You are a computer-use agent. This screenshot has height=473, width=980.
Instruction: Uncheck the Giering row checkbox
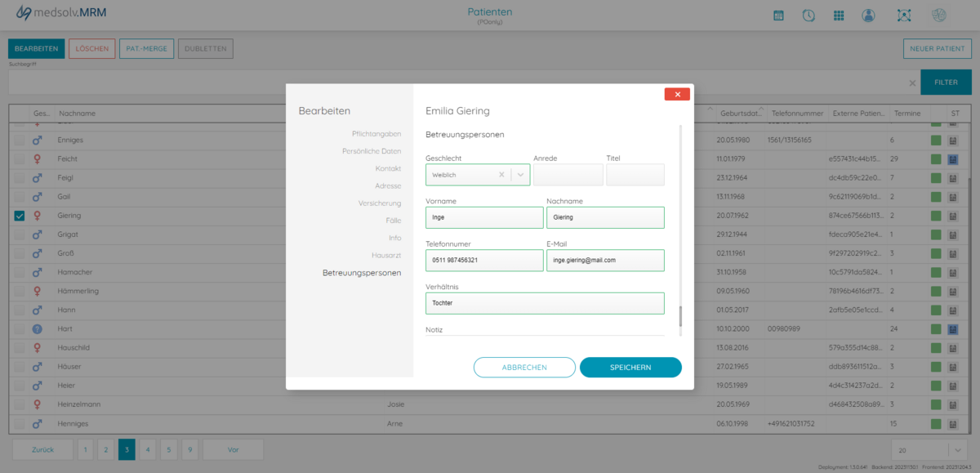[20, 216]
